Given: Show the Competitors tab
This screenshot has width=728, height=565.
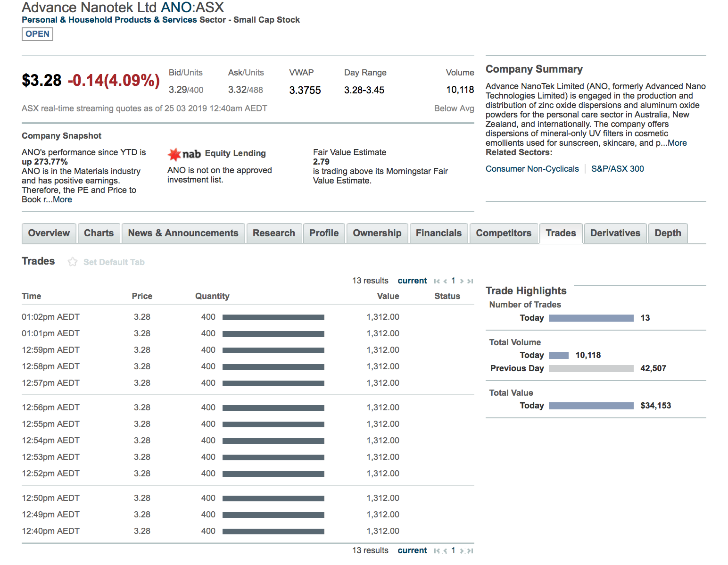Looking at the screenshot, I should click(504, 233).
